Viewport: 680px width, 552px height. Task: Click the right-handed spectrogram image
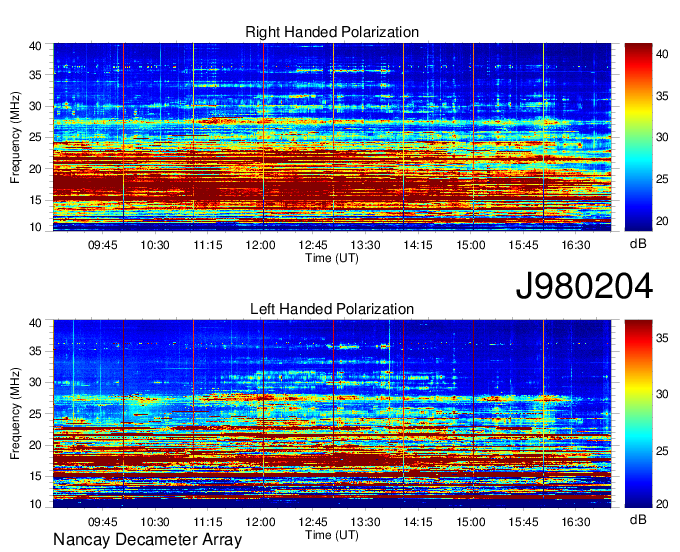pos(332,137)
